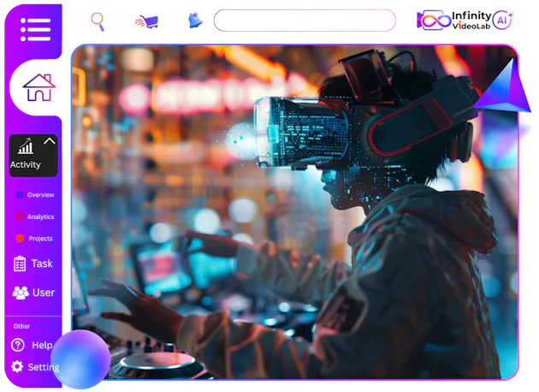Click the Help question mark icon
This screenshot has width=539, height=392.
pyautogui.click(x=17, y=345)
